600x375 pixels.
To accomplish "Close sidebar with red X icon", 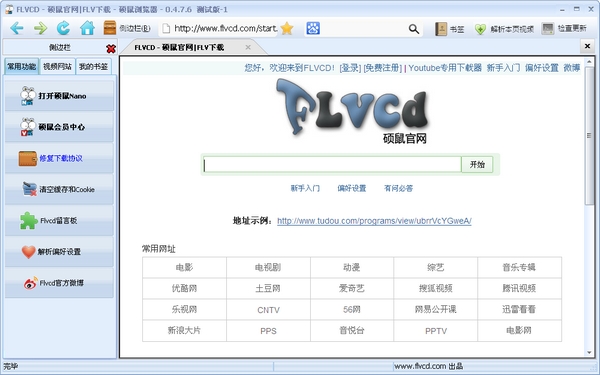I will click(x=111, y=49).
